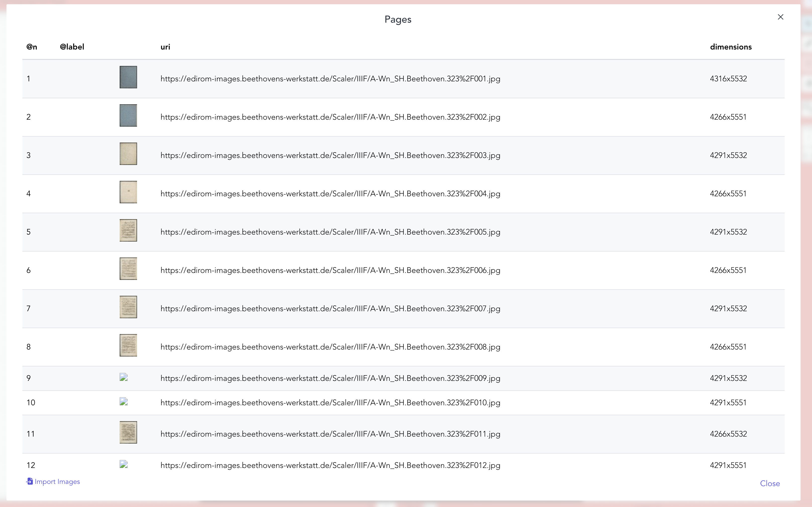Image resolution: width=812 pixels, height=507 pixels.
Task: Click the @label column header
Action: pos(72,47)
